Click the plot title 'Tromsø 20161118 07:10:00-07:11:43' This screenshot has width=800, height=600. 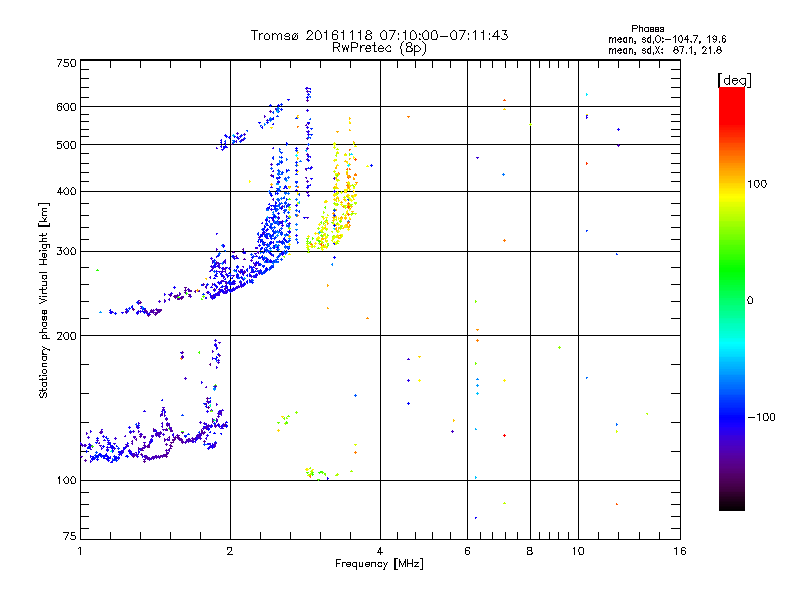coord(379,35)
